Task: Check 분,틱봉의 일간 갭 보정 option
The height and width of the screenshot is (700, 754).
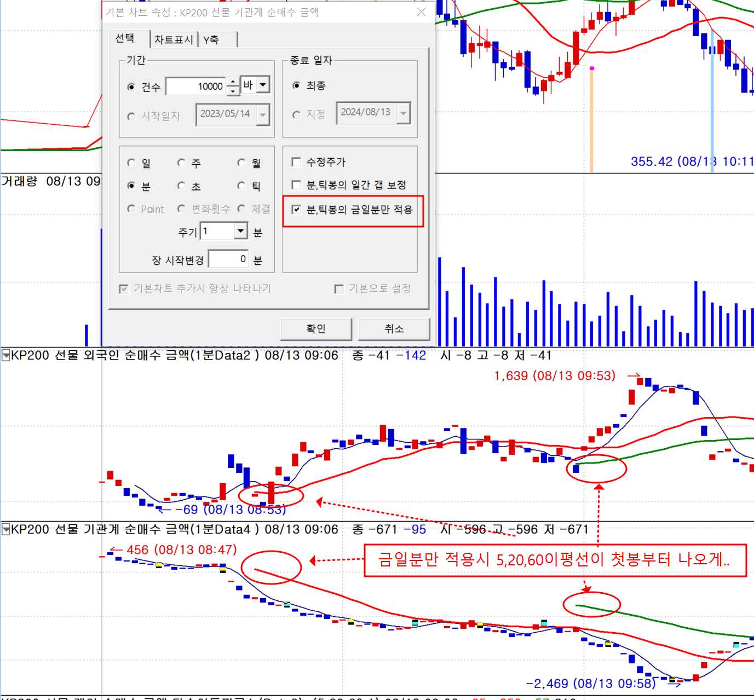Action: click(296, 185)
